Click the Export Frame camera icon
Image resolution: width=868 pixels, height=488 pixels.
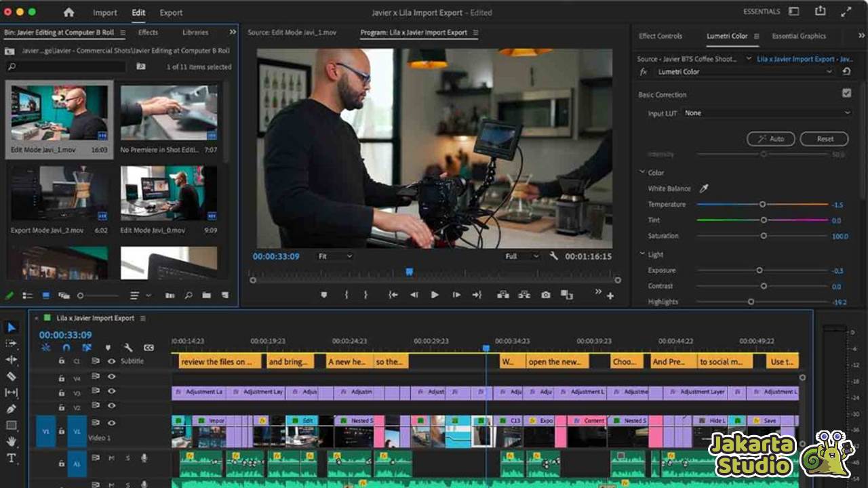[x=546, y=295]
